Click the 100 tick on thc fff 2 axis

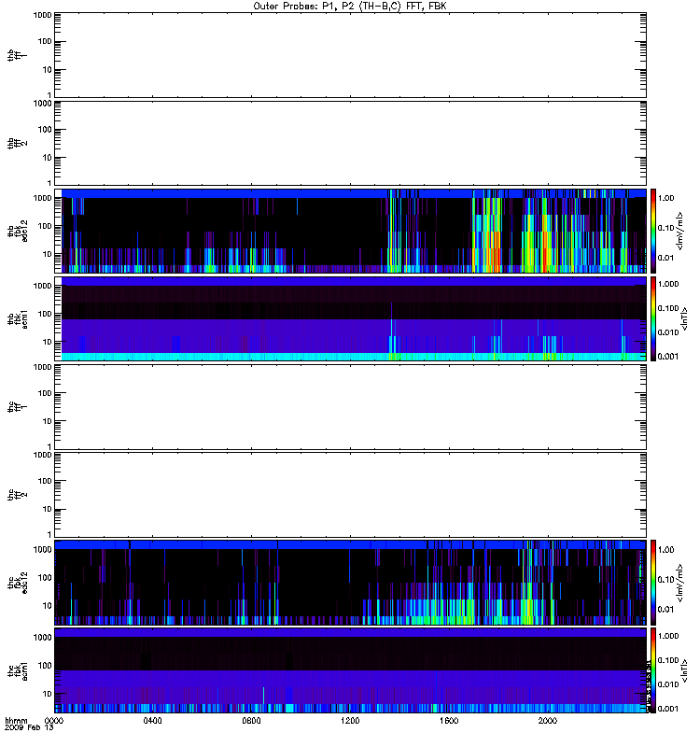pyautogui.click(x=46, y=481)
